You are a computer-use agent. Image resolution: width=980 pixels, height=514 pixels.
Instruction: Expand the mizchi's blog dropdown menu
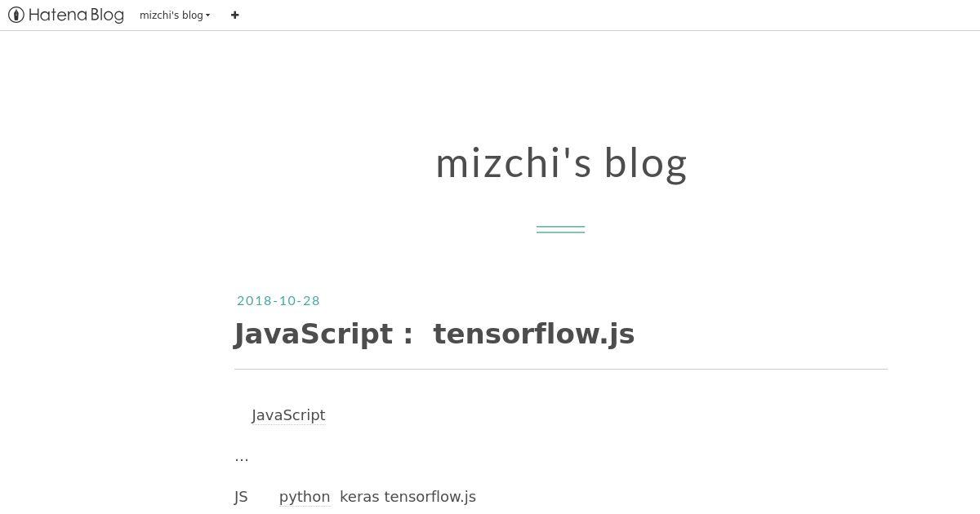[175, 16]
